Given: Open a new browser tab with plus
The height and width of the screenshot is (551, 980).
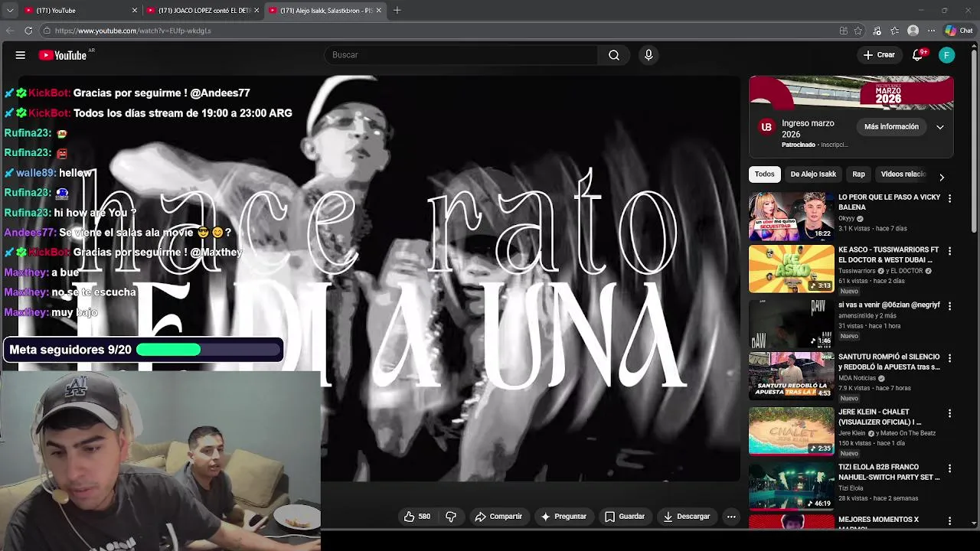Looking at the screenshot, I should pos(397,11).
